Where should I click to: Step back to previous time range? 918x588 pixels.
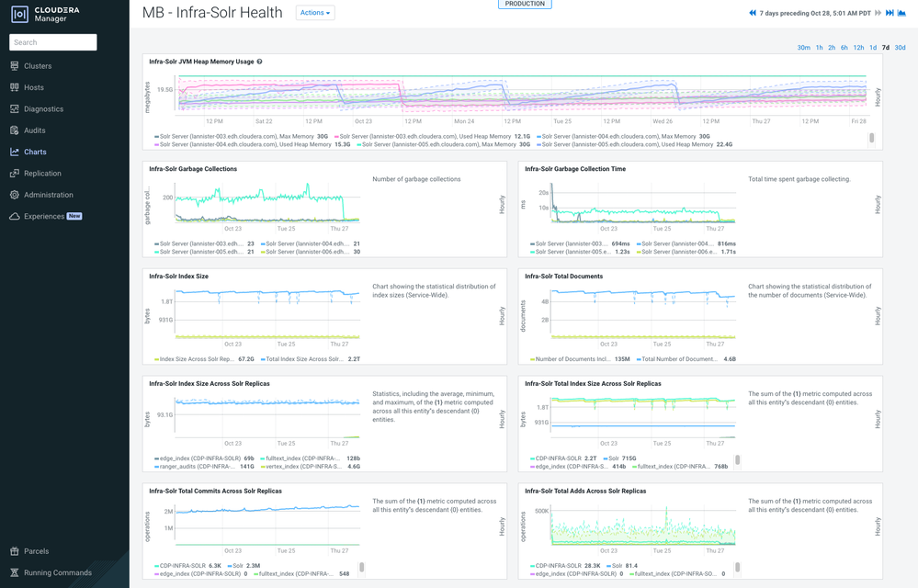point(753,13)
